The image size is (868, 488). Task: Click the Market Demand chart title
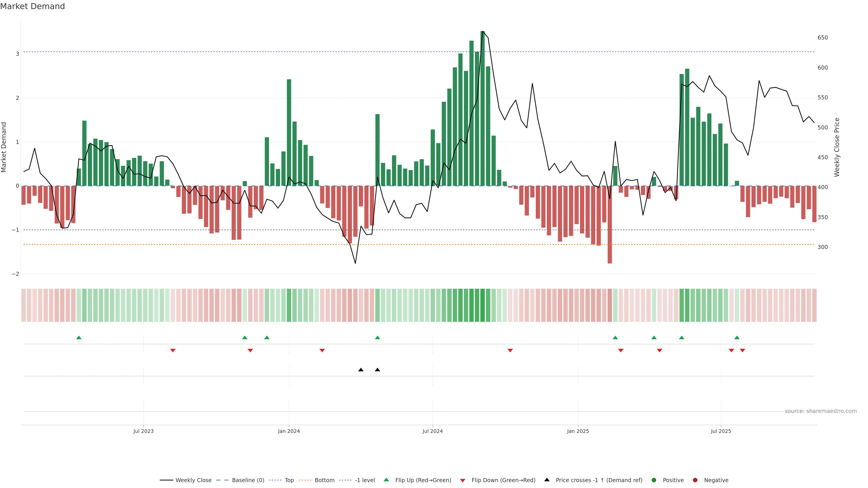click(x=32, y=6)
